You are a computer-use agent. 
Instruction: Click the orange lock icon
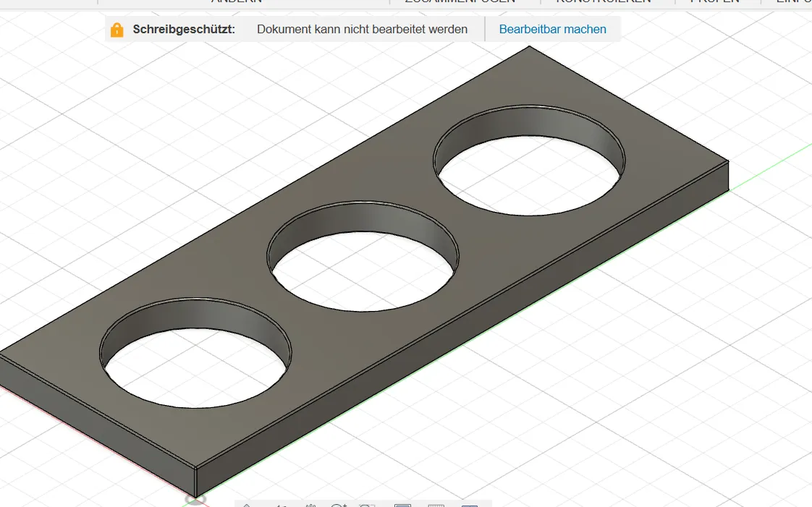point(117,30)
